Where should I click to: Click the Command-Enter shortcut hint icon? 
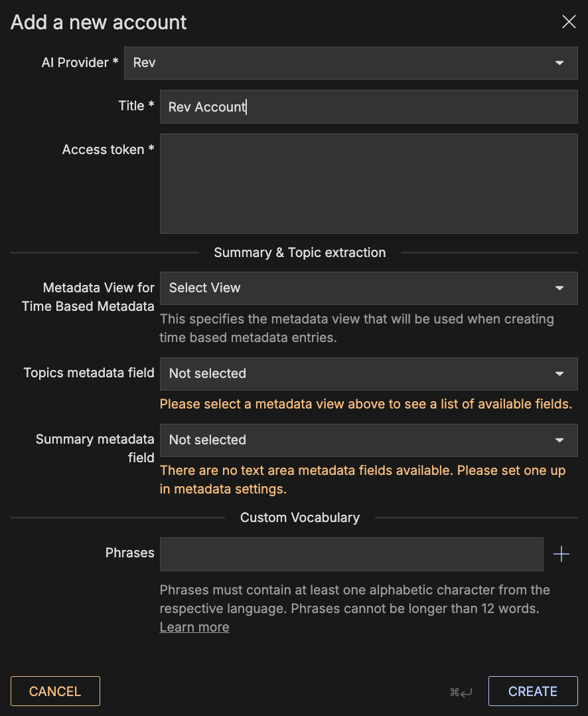tap(461, 692)
